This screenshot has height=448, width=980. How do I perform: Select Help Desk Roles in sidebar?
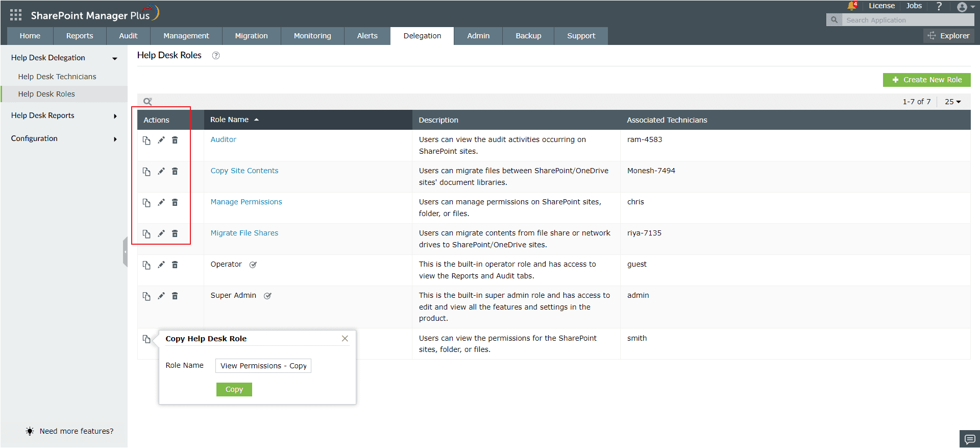(46, 94)
